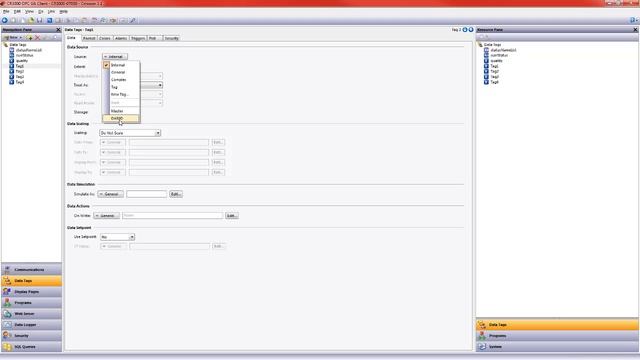This screenshot has height=360, width=640.
Task: Click the green plus add icon in Navigation Pane
Action: click(29, 38)
